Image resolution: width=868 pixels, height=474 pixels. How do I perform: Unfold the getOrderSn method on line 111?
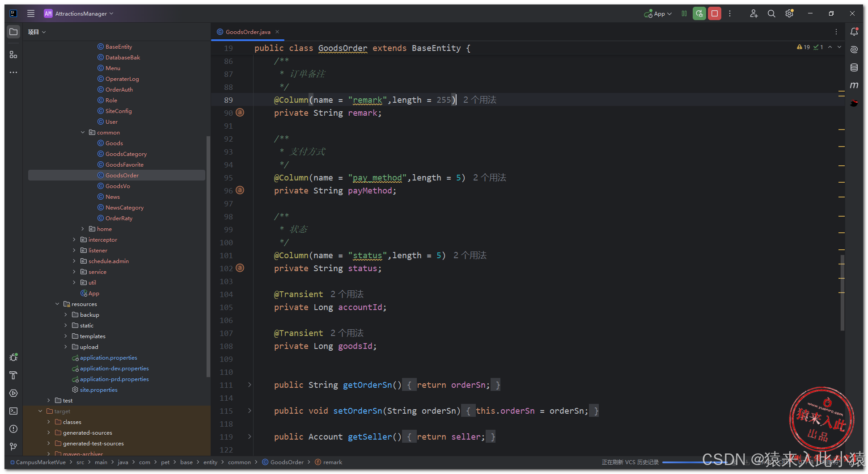tap(250, 385)
